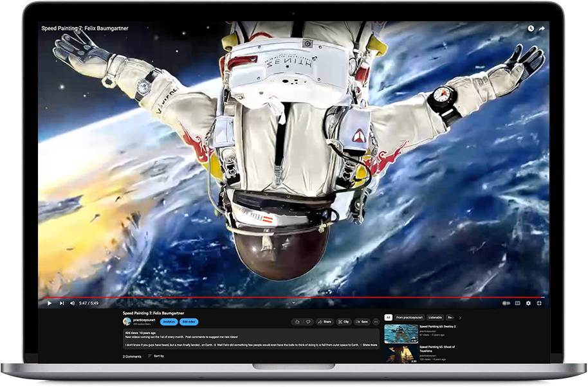
Task: Switch to the Listenable filter
Action: [435, 318]
